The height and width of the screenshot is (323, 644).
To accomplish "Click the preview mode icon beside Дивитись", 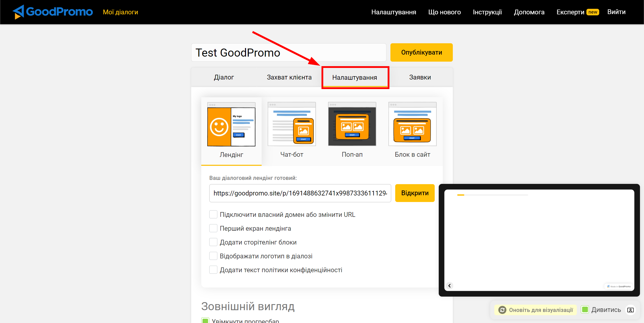I will 630,310.
